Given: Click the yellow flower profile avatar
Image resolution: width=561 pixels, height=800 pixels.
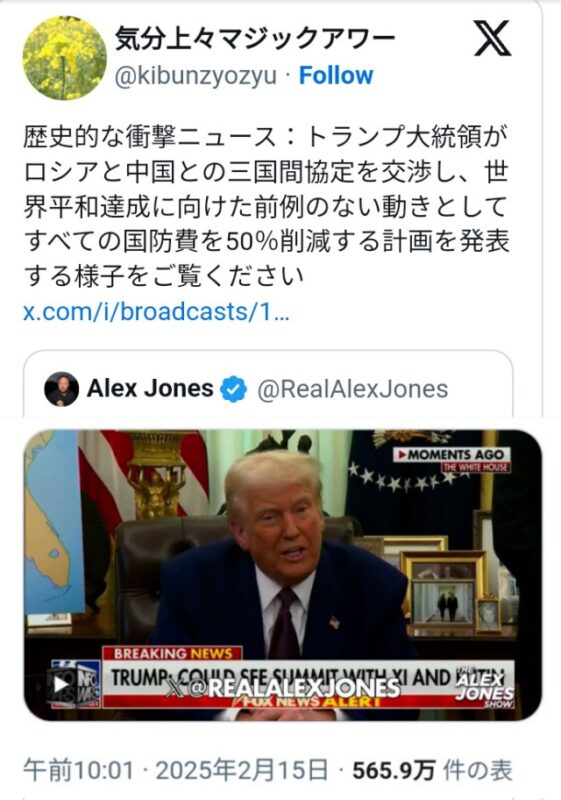Looking at the screenshot, I should [65, 58].
